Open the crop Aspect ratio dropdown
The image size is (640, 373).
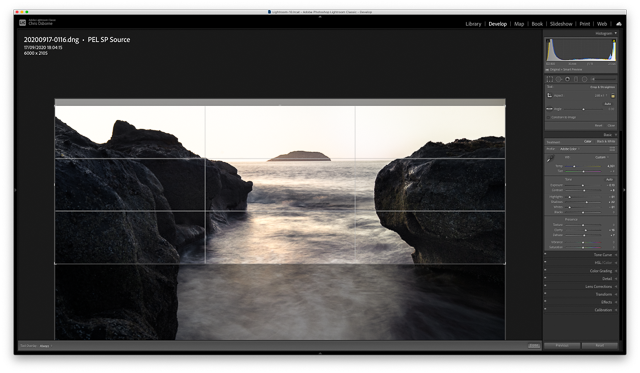click(x=601, y=95)
